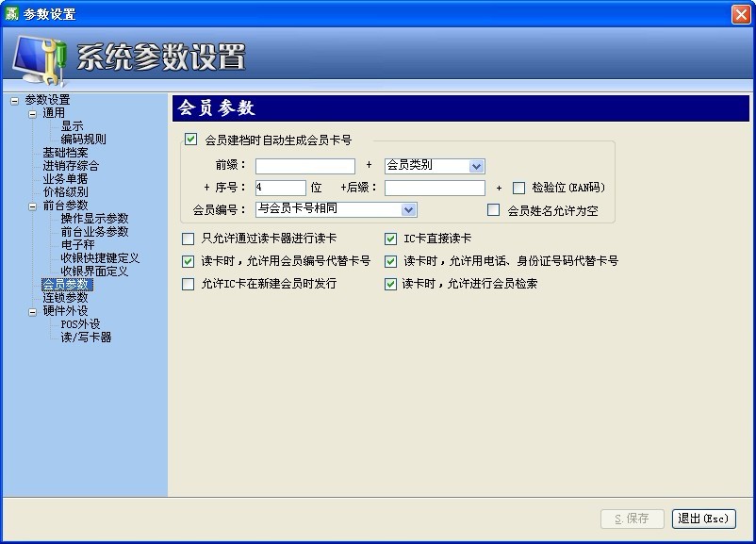
Task: Open POS外设 settings
Action: (x=80, y=324)
